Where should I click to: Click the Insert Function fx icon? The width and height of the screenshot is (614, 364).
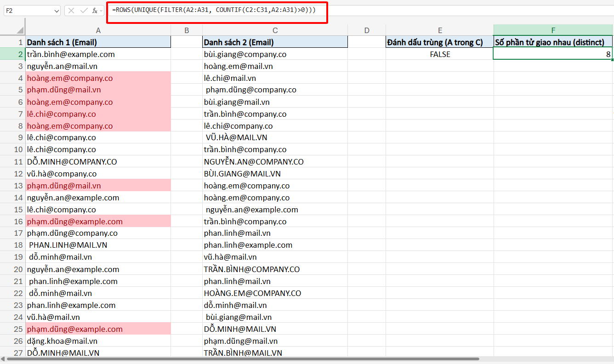click(95, 10)
